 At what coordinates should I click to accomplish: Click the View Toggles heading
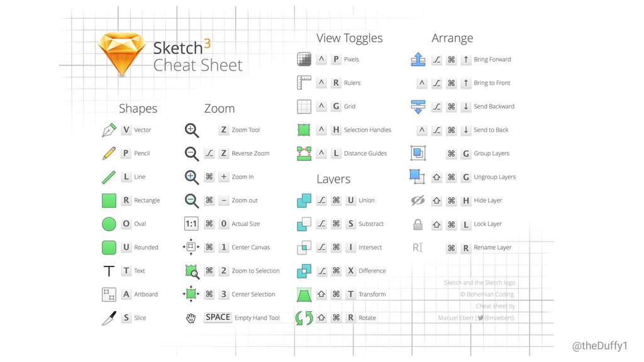(349, 38)
